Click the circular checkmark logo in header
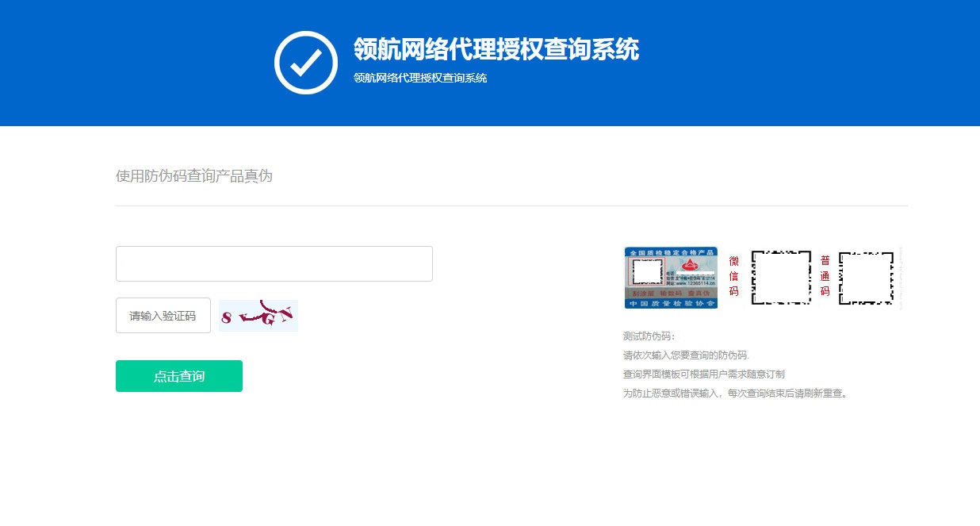 (x=306, y=62)
